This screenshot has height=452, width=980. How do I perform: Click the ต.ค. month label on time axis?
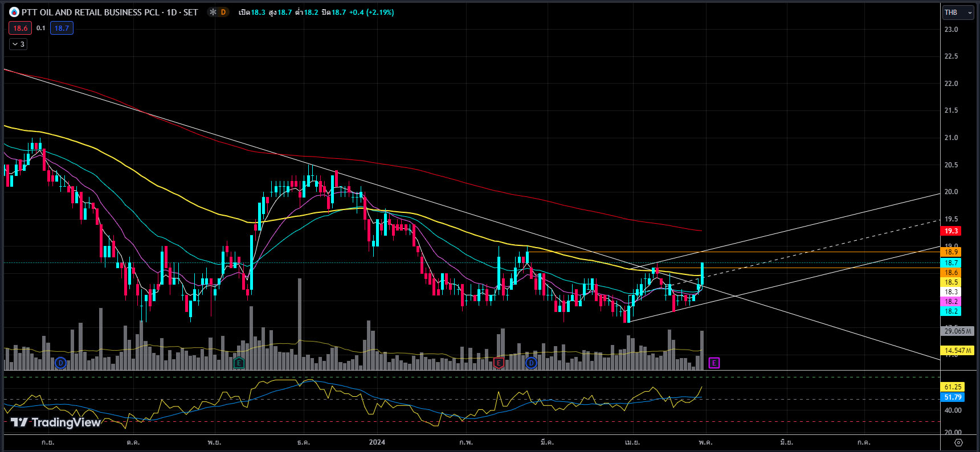pos(133,442)
